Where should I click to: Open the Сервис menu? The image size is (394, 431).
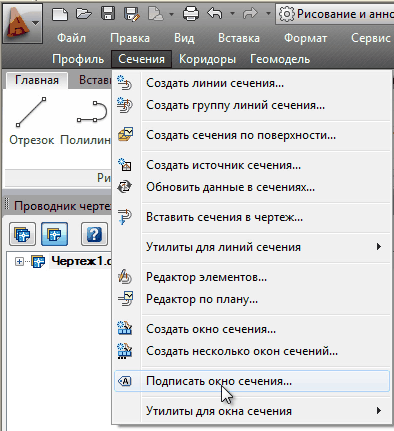click(x=371, y=38)
